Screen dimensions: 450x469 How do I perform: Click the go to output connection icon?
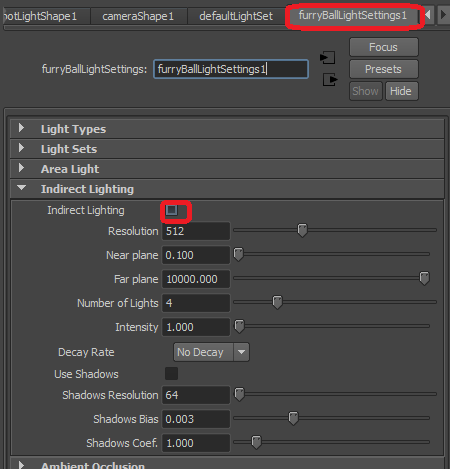pyautogui.click(x=330, y=80)
